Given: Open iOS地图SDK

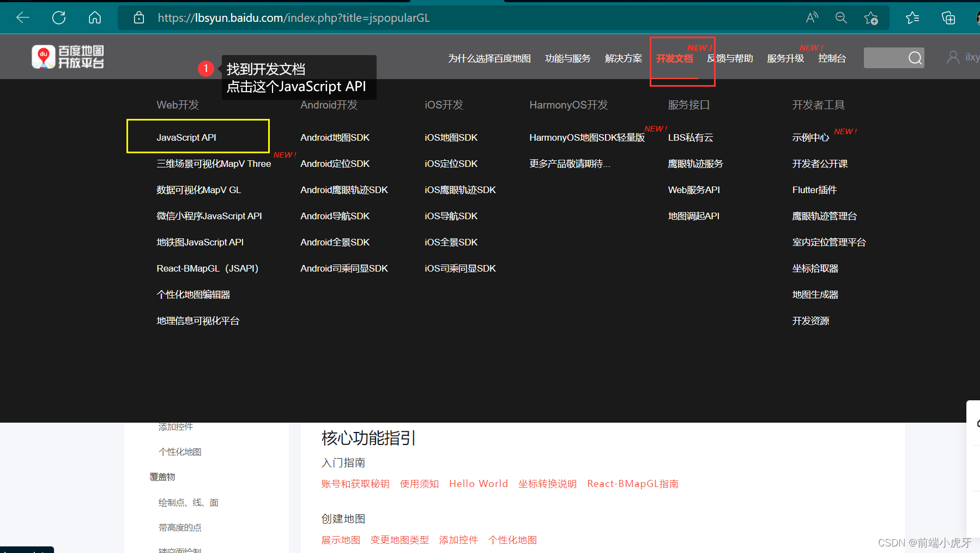Looking at the screenshot, I should 451,137.
